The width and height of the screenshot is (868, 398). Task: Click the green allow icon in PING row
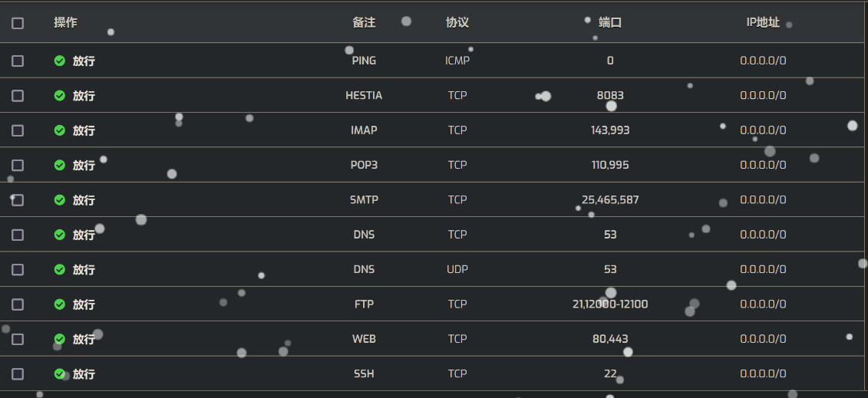[60, 61]
